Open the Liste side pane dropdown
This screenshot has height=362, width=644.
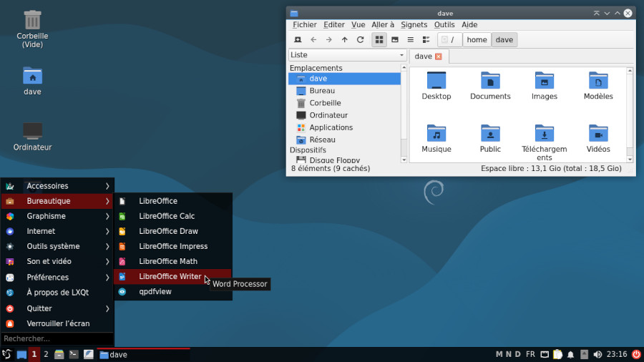tap(348, 55)
